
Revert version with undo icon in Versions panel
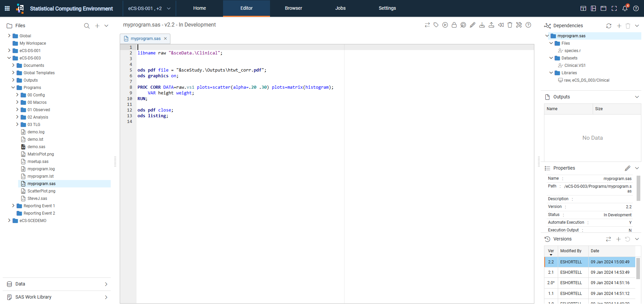point(628,239)
